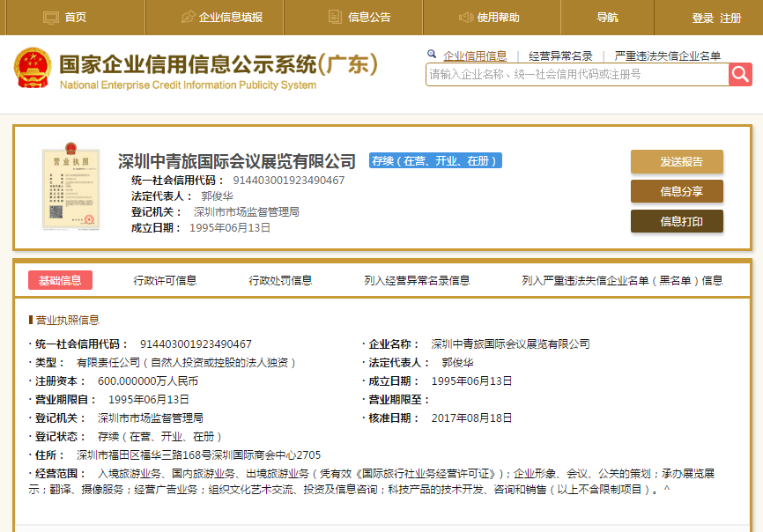This screenshot has width=763, height=532.
Task: Click the speaker icon beside 使用帮助
Action: tap(466, 18)
